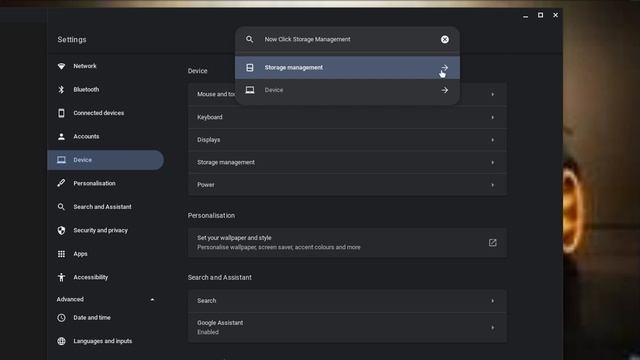Click the laptop icon in Device result
This screenshot has width=640, height=360.
coord(250,90)
